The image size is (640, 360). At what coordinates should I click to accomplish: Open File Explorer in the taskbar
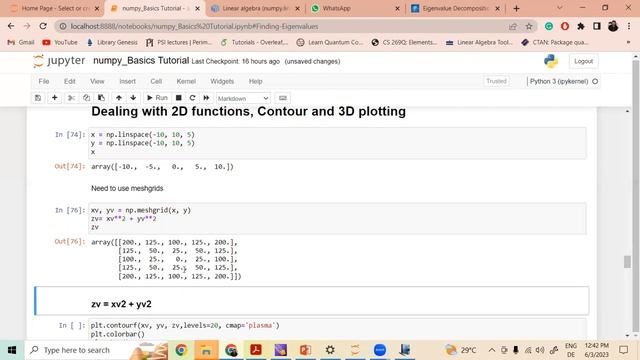tap(206, 350)
